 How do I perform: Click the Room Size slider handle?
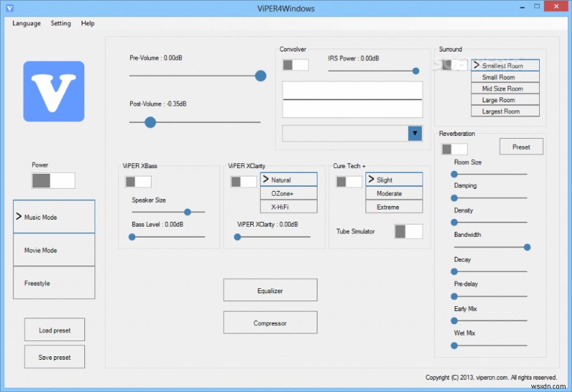click(x=454, y=174)
